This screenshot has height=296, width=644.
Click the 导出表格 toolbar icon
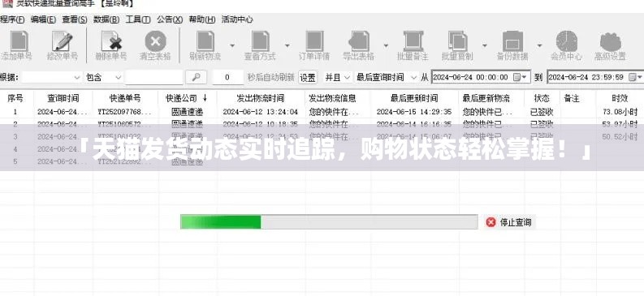point(359,41)
